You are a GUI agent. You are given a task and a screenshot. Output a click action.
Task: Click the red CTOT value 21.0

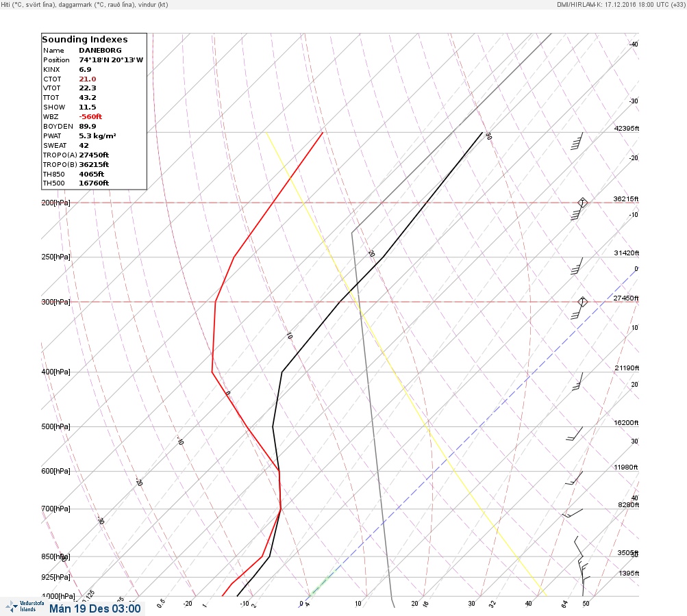point(87,79)
